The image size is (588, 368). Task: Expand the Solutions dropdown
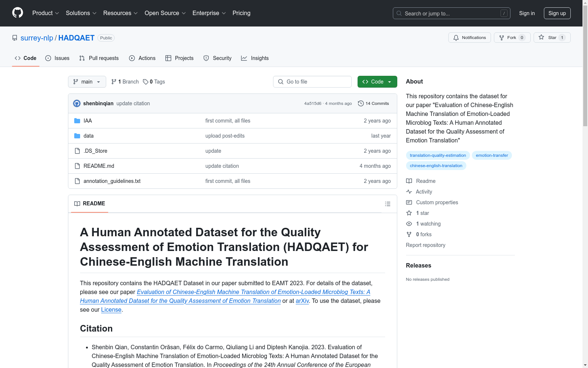point(81,13)
